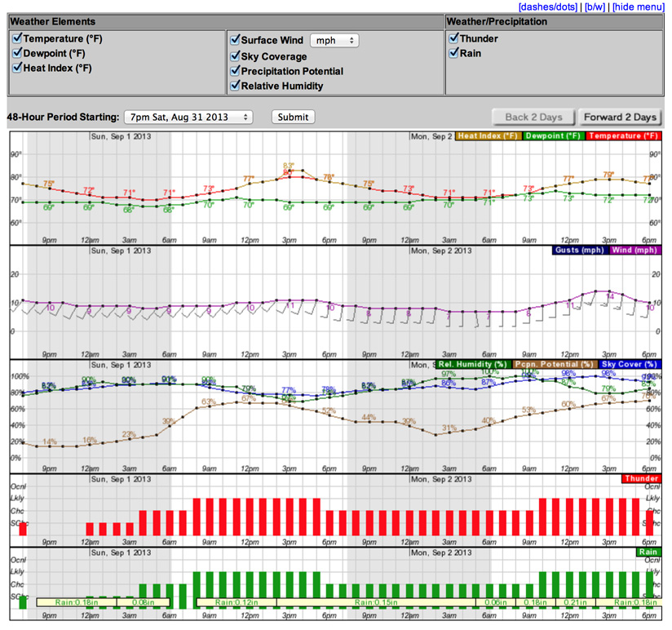Open the wind unit mph dropdown
This screenshot has height=630, width=672.
tap(334, 40)
